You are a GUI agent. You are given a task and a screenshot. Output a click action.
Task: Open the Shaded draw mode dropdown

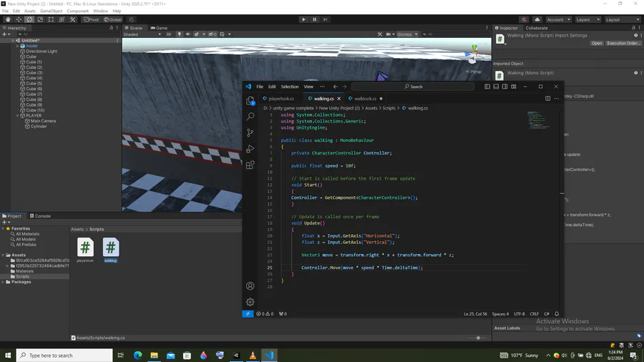click(142, 34)
